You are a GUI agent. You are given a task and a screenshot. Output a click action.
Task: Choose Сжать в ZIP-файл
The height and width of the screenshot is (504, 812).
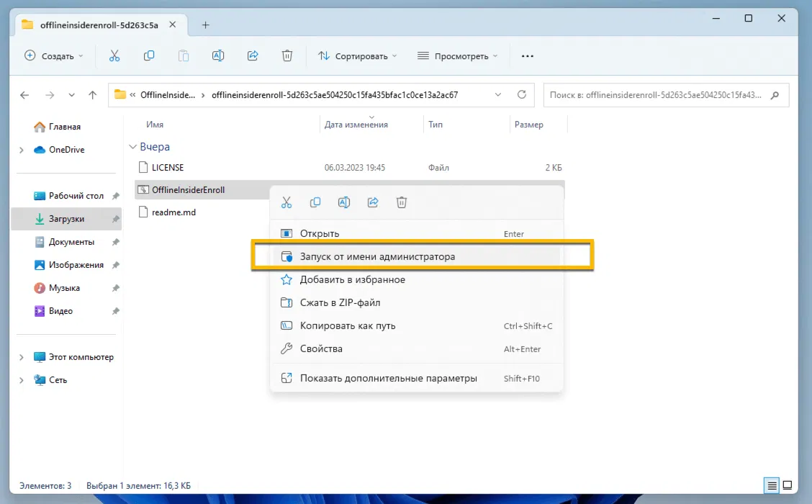[416, 302]
